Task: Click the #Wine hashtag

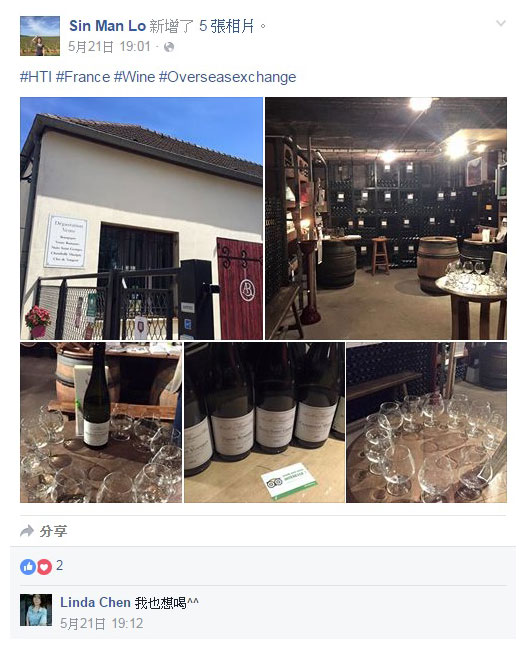Action: tap(134, 77)
